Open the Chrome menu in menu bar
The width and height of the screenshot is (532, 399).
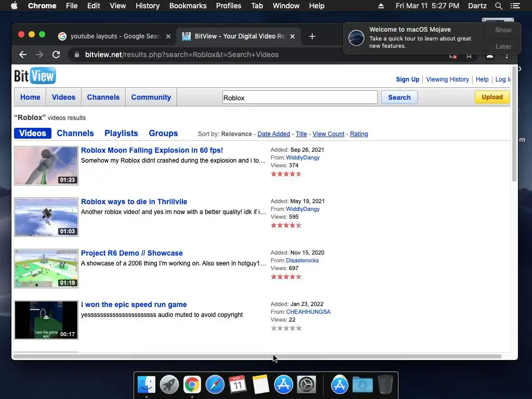coord(42,6)
